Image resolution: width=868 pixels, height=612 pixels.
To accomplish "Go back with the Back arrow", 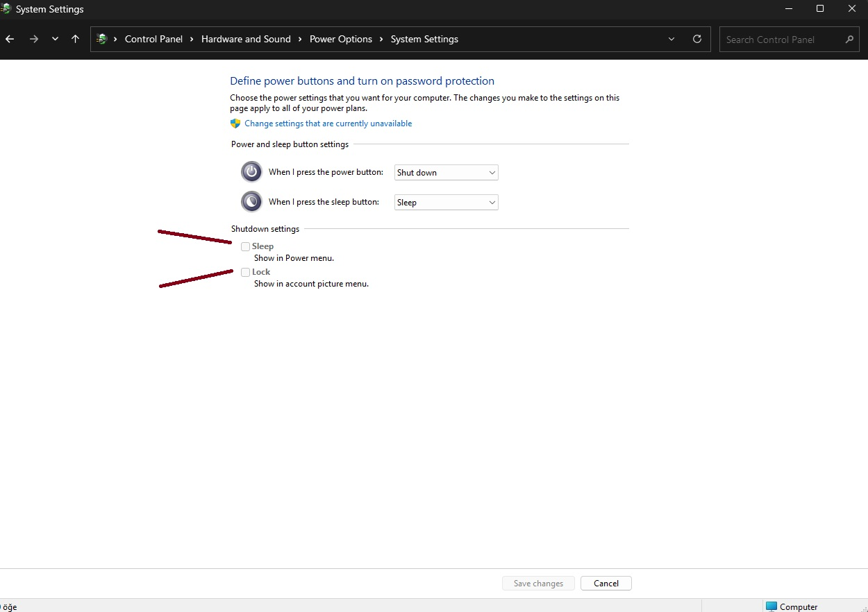I will point(10,40).
